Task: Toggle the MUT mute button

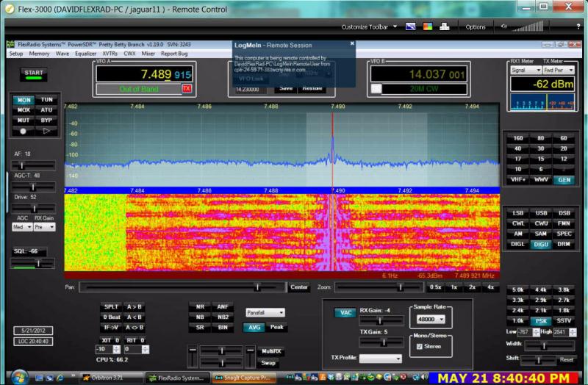Action: (24, 120)
